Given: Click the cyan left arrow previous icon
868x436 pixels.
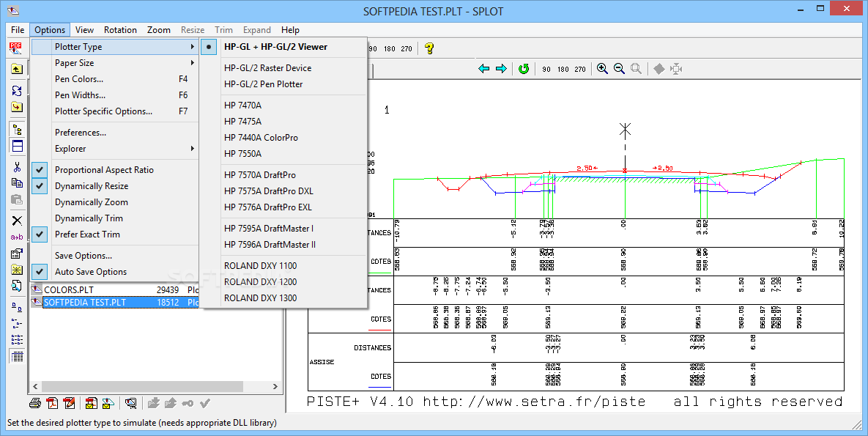Looking at the screenshot, I should (484, 69).
